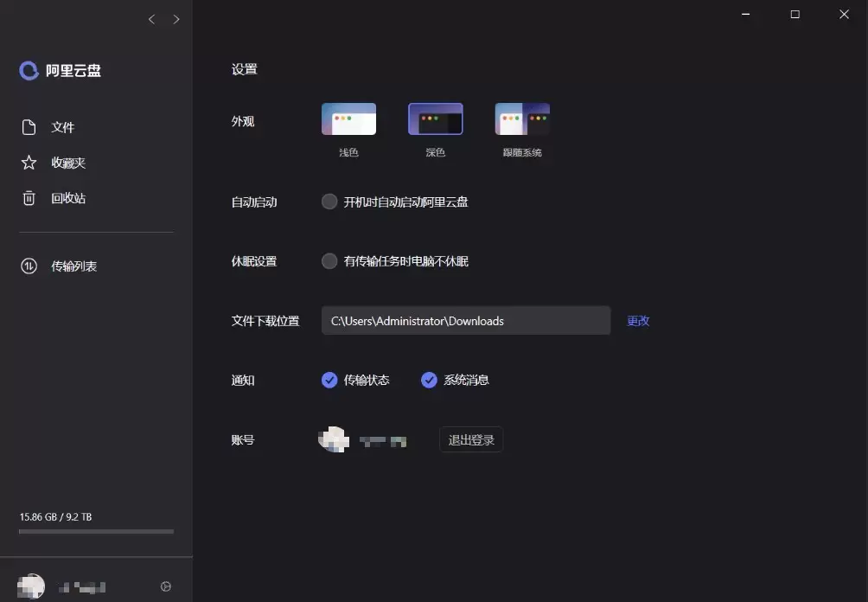Click the trash can icon beside 回收站
The image size is (868, 602).
pos(29,198)
